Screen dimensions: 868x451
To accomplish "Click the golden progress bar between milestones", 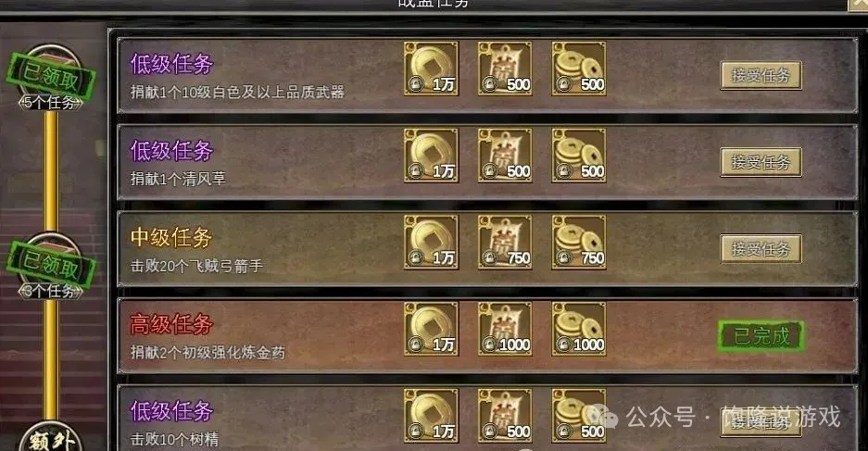I will (51, 170).
